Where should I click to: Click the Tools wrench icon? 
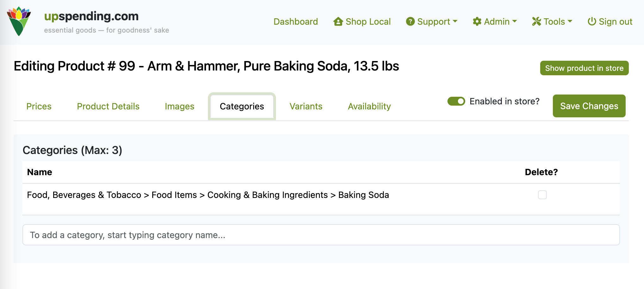(x=536, y=22)
